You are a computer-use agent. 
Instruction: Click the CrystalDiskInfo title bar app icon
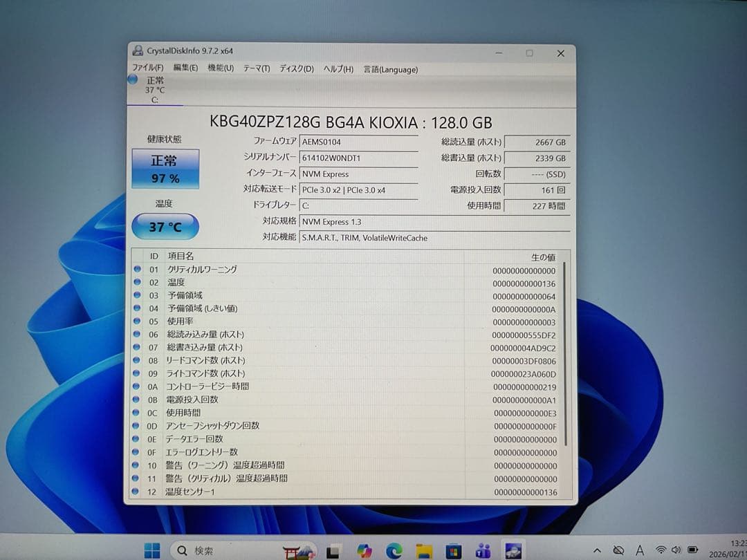[x=138, y=50]
